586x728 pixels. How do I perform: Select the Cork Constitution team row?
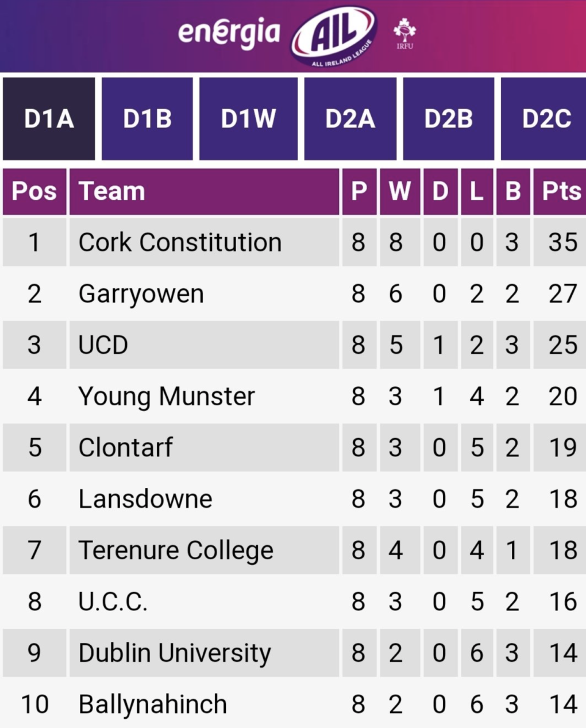180,242
